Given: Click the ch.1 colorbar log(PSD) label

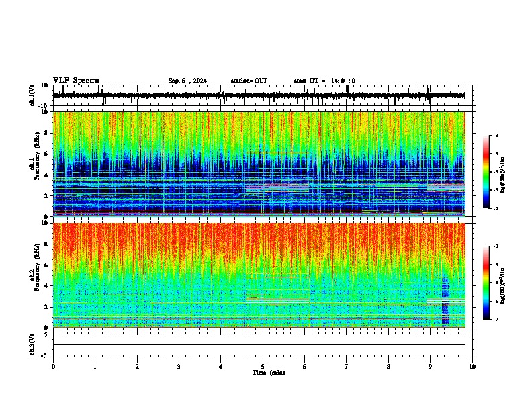Looking at the screenshot, I should pyautogui.click(x=502, y=175).
